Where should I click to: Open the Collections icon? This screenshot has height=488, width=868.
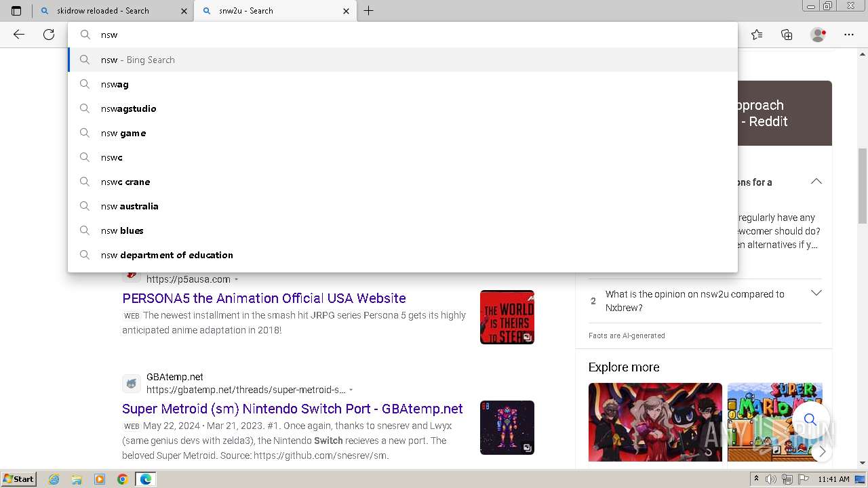coord(787,35)
